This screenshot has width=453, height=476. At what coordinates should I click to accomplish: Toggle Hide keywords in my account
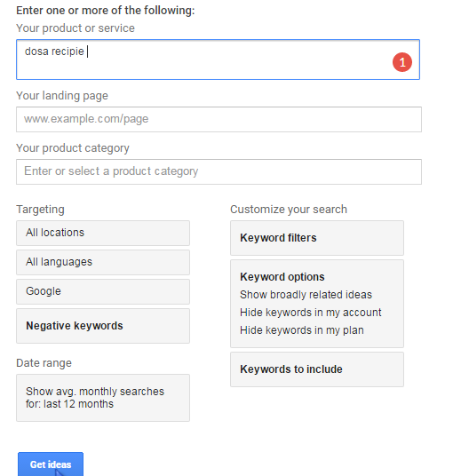310,313
